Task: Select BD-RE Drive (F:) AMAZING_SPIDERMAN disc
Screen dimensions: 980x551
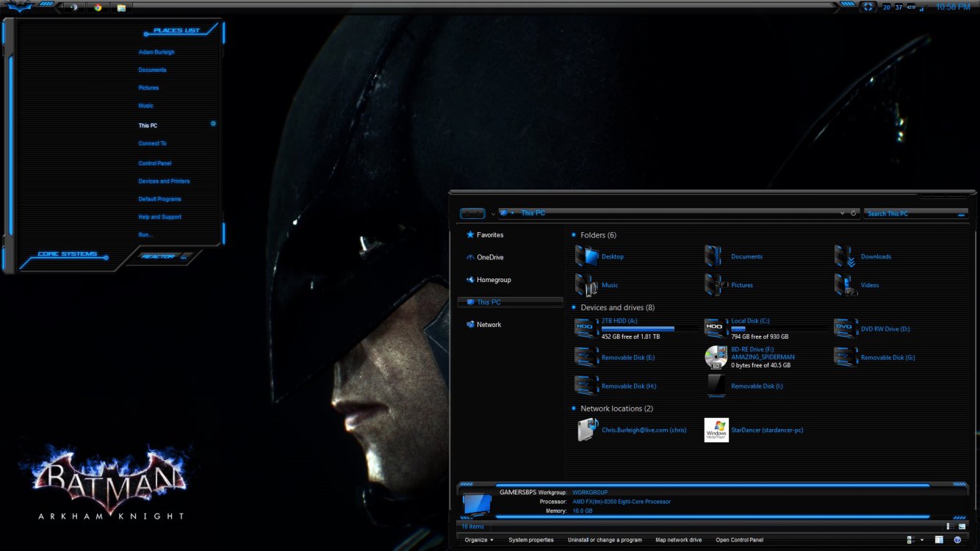Action: click(751, 357)
